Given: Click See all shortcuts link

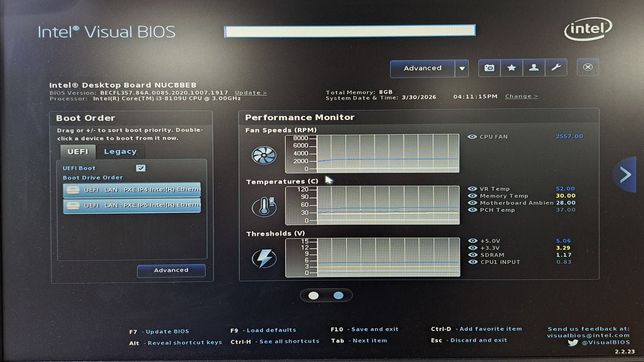Looking at the screenshot, I should [289, 341].
